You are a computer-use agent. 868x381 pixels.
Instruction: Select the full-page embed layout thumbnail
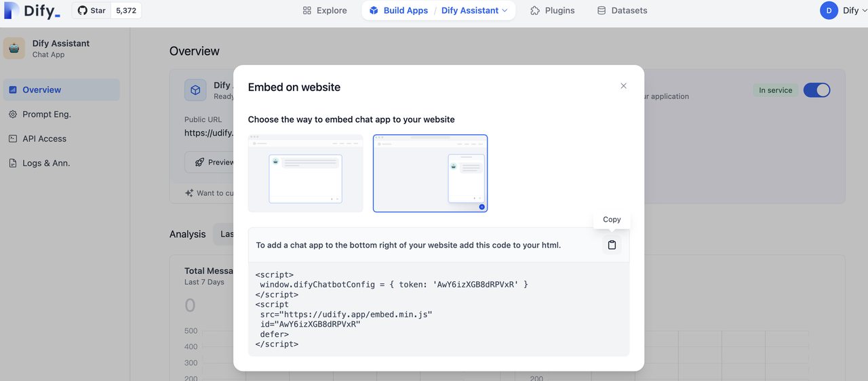tap(305, 174)
